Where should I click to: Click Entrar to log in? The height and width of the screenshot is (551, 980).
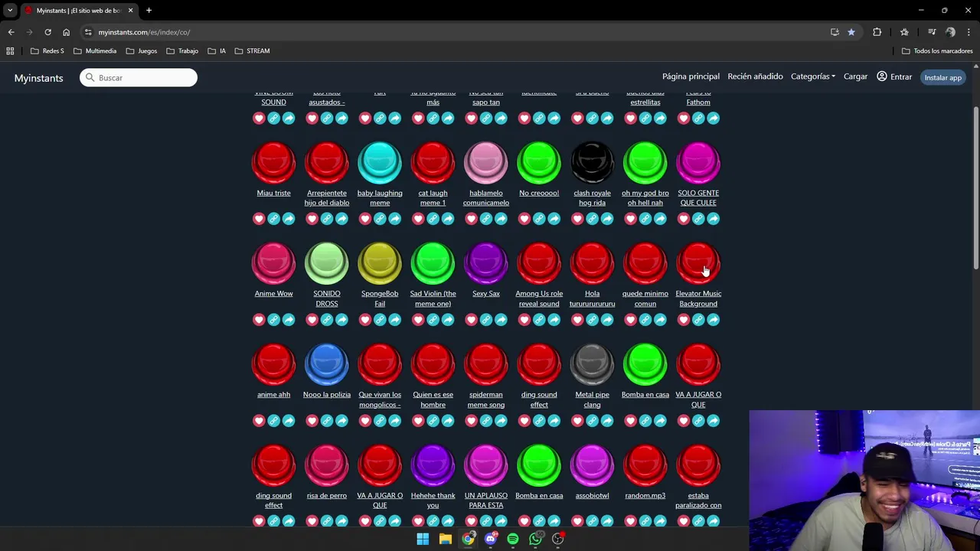894,77
